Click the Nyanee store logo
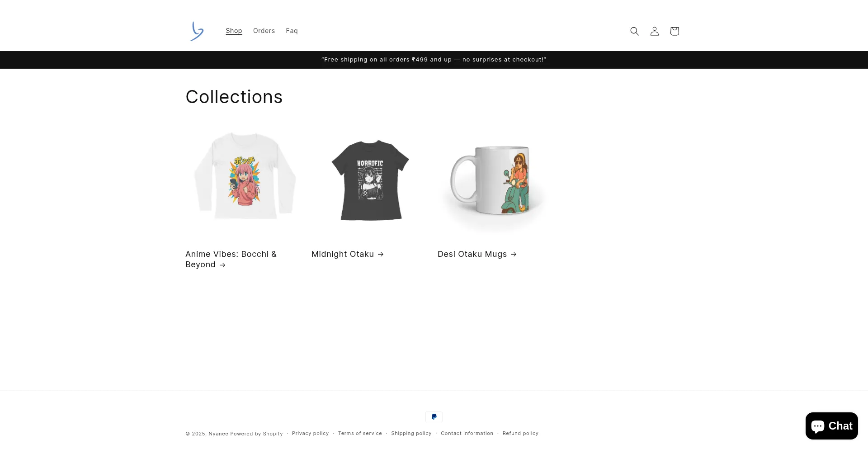The width and height of the screenshot is (868, 449). [x=197, y=31]
